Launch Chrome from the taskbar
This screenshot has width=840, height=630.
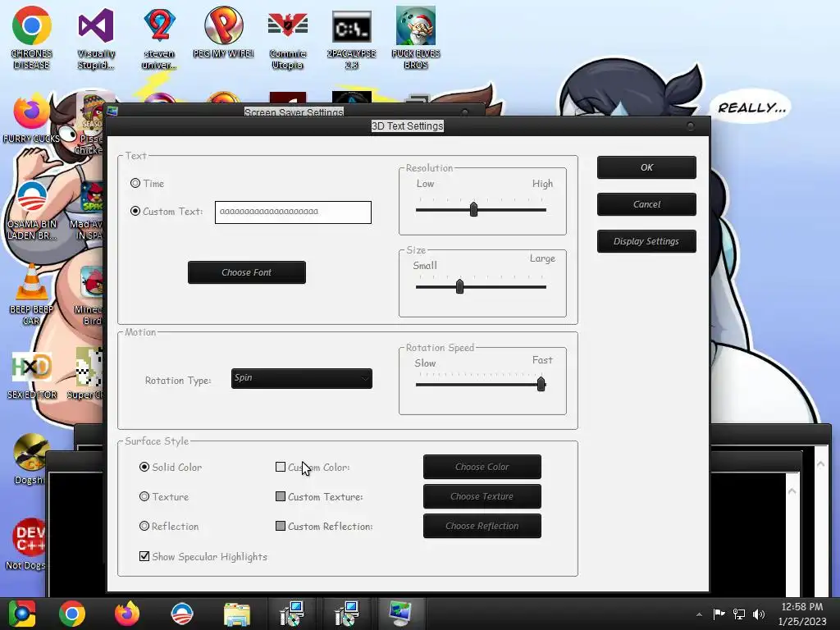click(72, 614)
